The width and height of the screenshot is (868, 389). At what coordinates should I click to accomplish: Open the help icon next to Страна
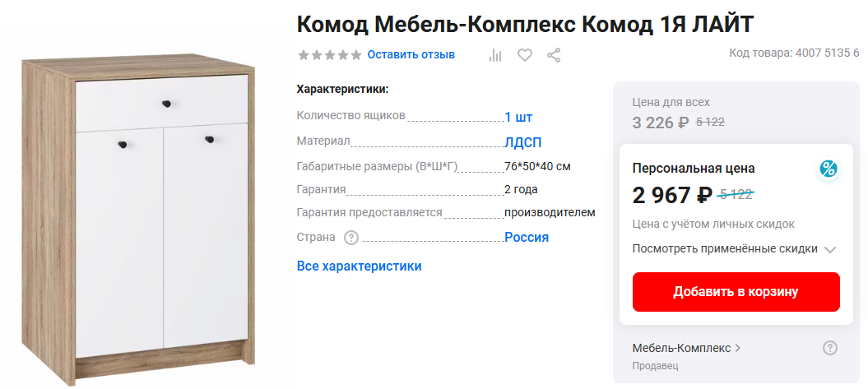351,238
